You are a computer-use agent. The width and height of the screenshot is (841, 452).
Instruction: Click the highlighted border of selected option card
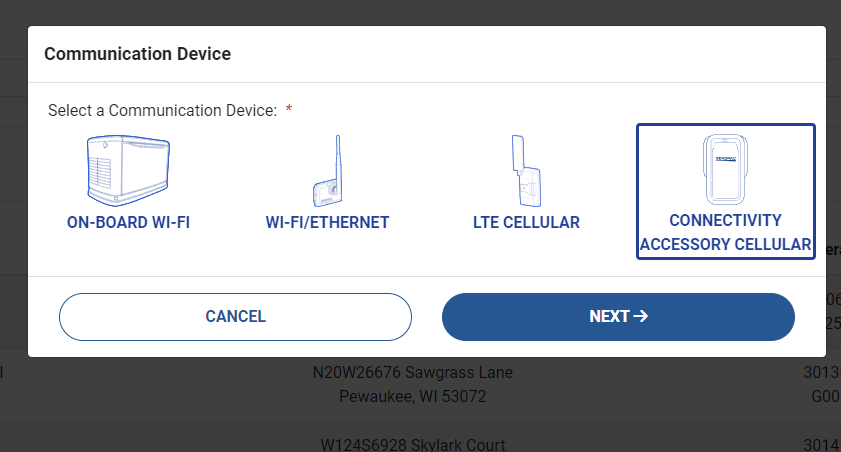(726, 125)
